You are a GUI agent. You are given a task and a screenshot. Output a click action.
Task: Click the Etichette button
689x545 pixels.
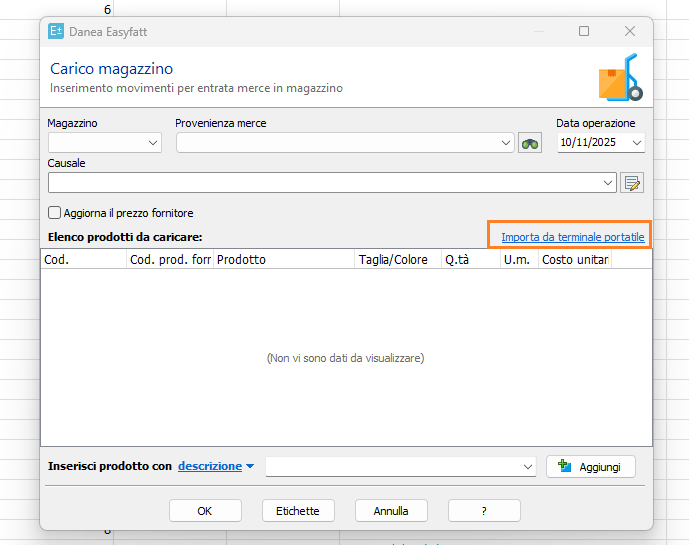(x=298, y=511)
